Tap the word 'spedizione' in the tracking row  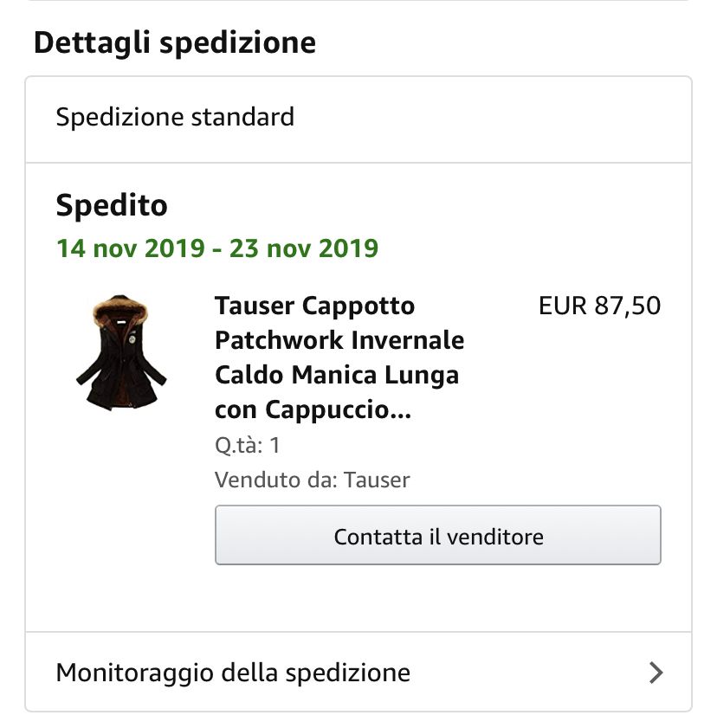point(348,673)
